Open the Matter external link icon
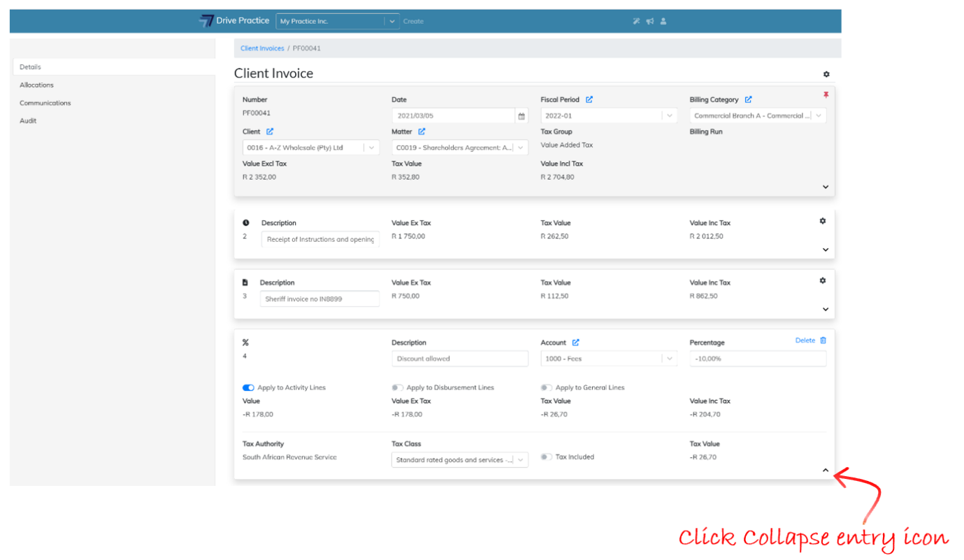The image size is (964, 560). tap(422, 131)
